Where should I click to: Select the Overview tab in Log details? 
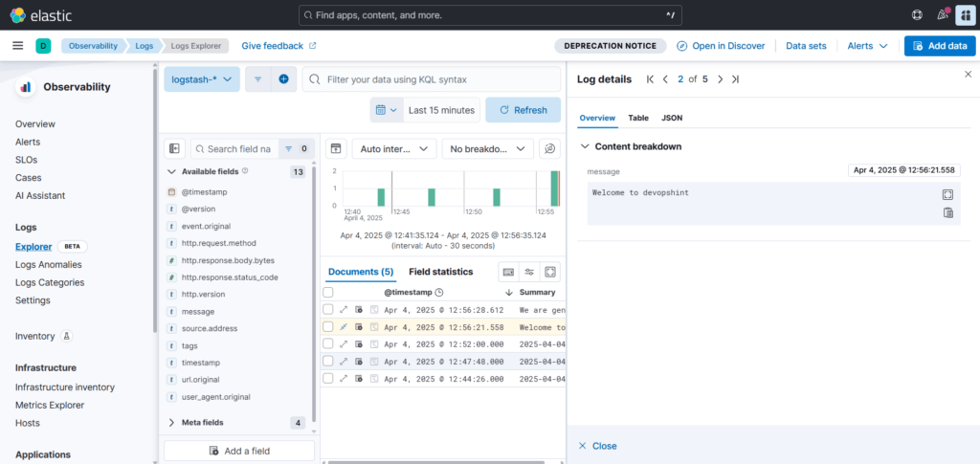pos(597,118)
